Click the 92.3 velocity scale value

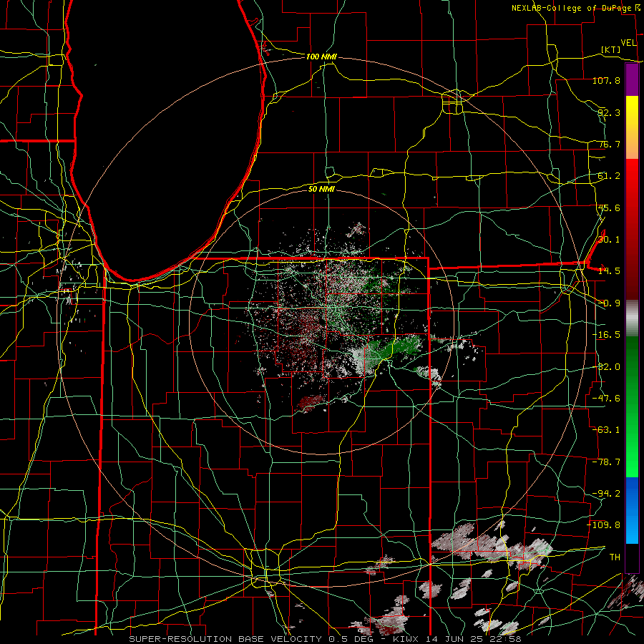pyautogui.click(x=609, y=112)
